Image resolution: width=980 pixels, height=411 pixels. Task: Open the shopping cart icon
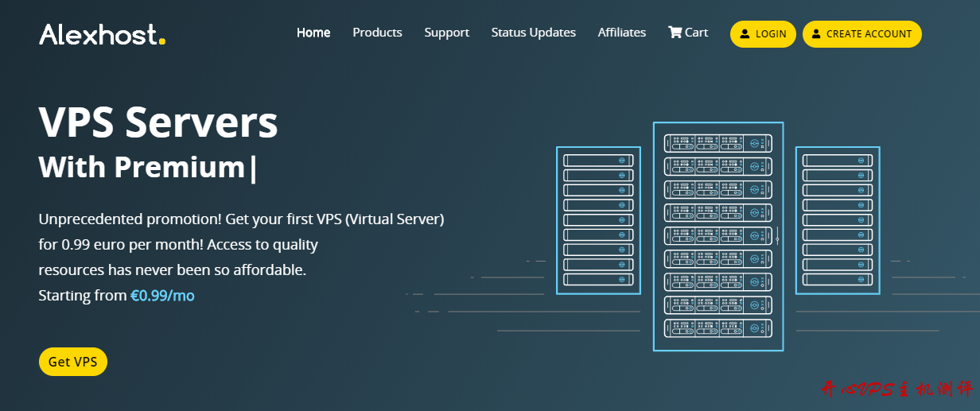click(675, 33)
